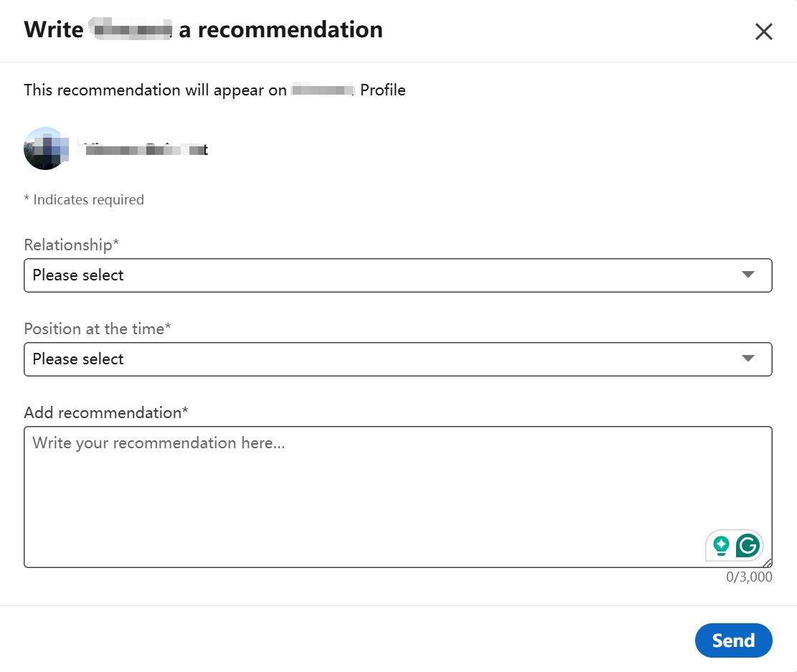The image size is (797, 672).
Task: Click the teal lightbulb suggestions icon
Action: click(720, 545)
